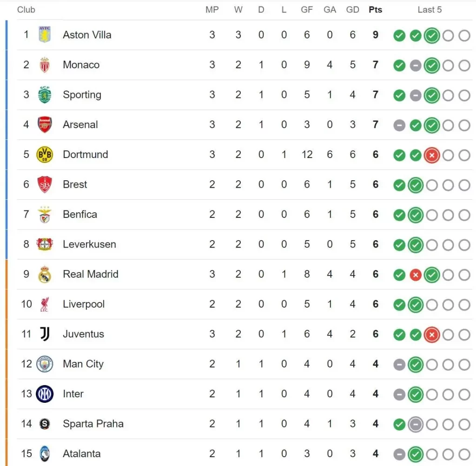Click Sparta Praha's highlighted draw result icon
This screenshot has width=476, height=466.
tap(416, 424)
